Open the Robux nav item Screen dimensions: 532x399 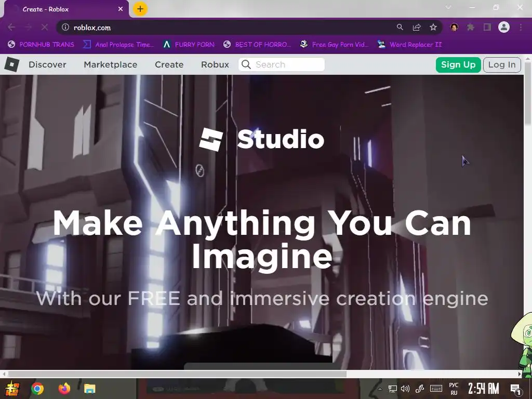[215, 64]
